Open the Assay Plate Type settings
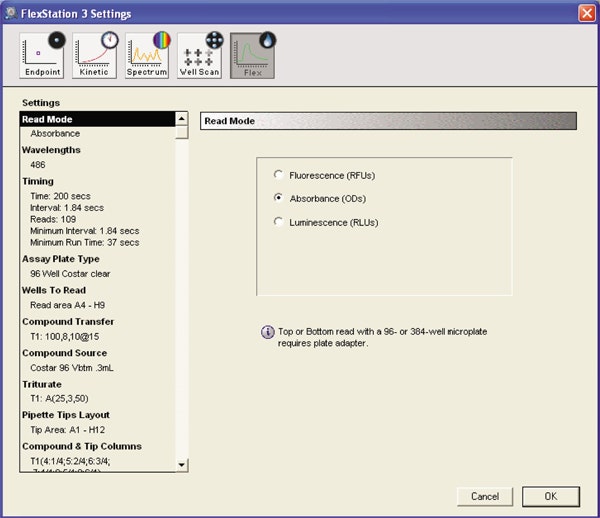Viewport: 600px width, 518px height. [x=61, y=259]
